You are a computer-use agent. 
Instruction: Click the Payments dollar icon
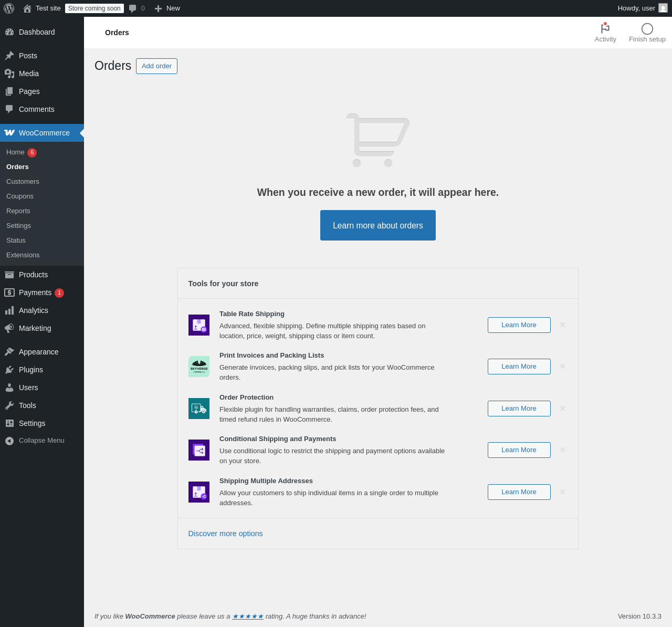9,292
